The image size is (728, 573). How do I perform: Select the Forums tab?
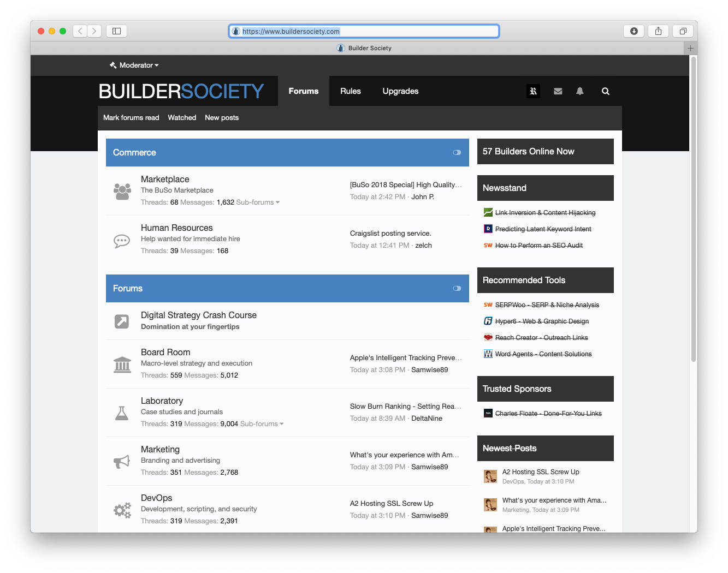click(x=304, y=91)
